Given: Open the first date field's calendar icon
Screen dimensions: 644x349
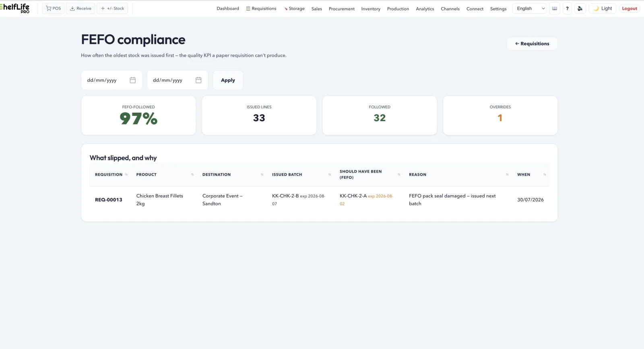Looking at the screenshot, I should (133, 80).
